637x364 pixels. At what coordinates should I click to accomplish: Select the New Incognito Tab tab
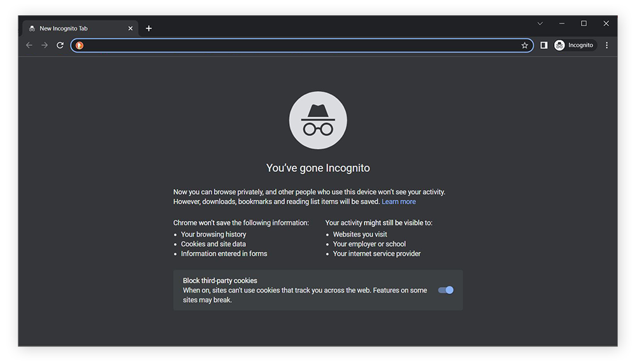point(70,29)
